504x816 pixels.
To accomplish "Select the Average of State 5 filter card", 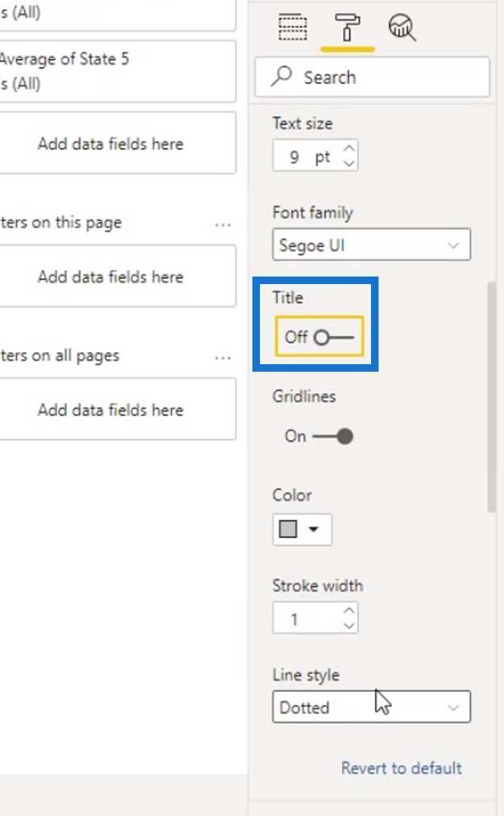I will 117,71.
